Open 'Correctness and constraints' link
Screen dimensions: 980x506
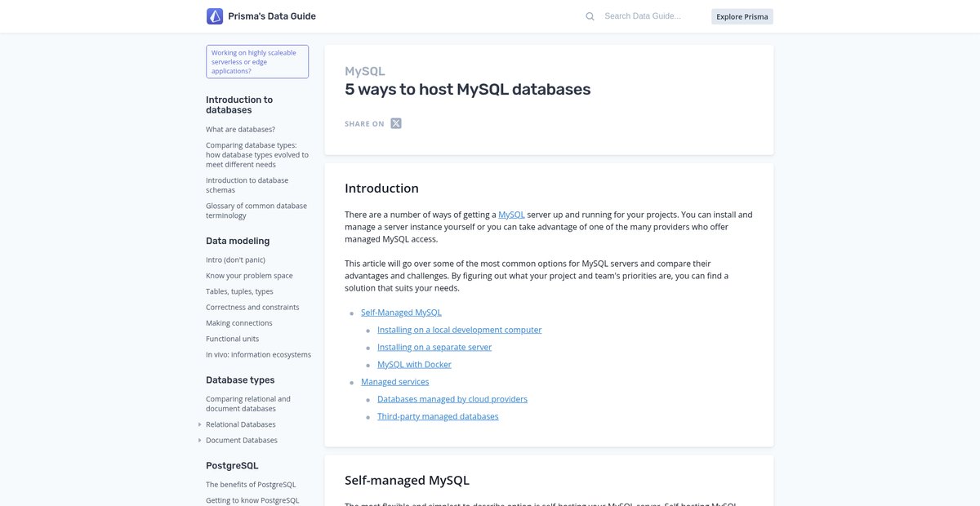click(x=252, y=308)
